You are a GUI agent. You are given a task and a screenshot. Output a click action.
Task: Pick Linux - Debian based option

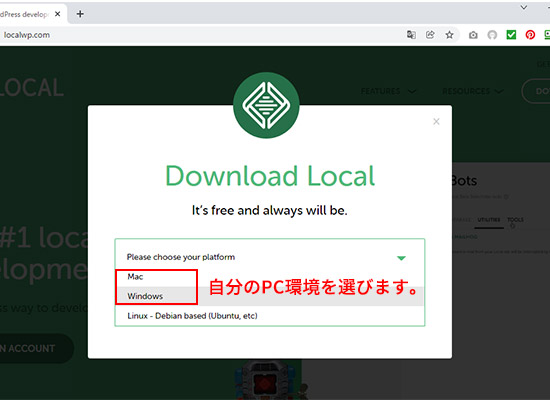pyautogui.click(x=269, y=316)
